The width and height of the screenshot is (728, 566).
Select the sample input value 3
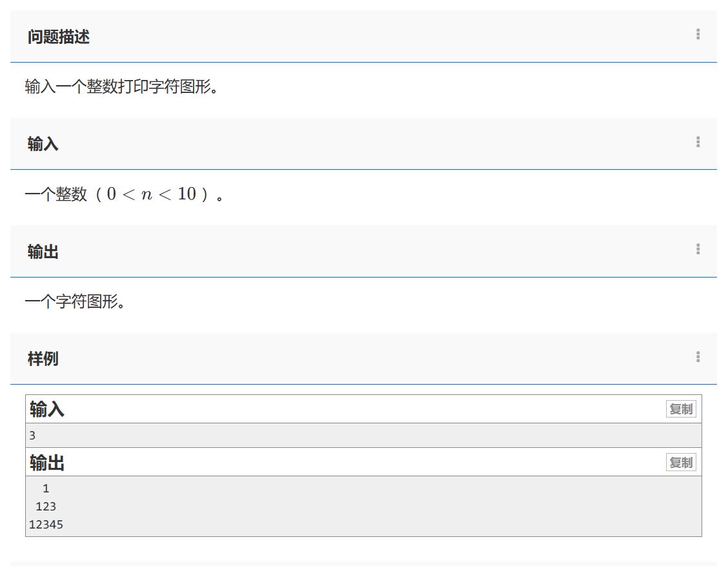[30, 435]
